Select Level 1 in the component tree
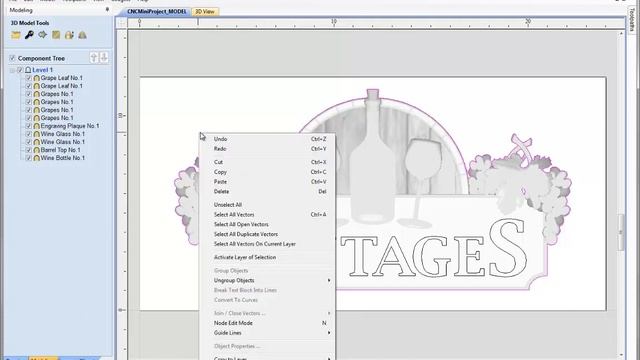640x360 pixels. click(x=42, y=70)
